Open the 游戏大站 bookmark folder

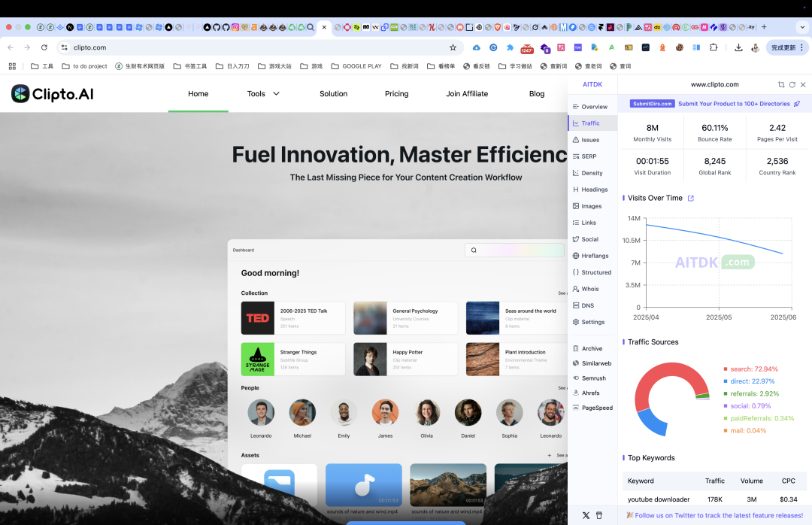274,66
